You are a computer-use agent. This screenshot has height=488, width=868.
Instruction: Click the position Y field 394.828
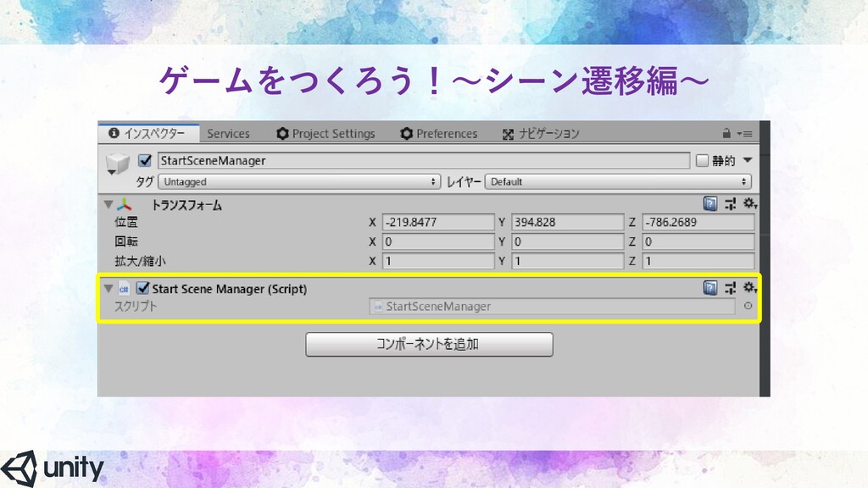click(x=567, y=222)
